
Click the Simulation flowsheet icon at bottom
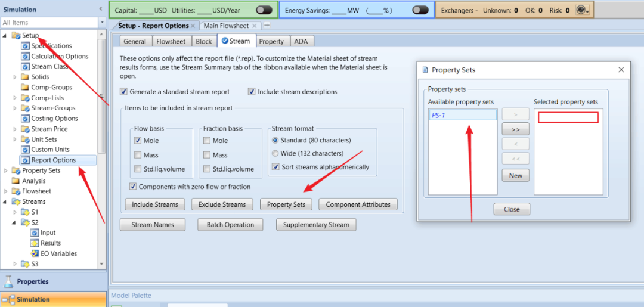(x=8, y=300)
